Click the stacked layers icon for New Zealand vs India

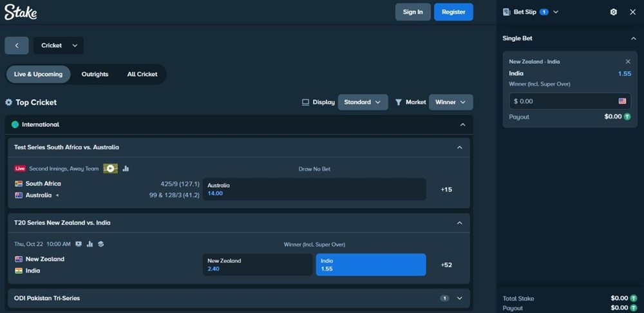(x=100, y=244)
